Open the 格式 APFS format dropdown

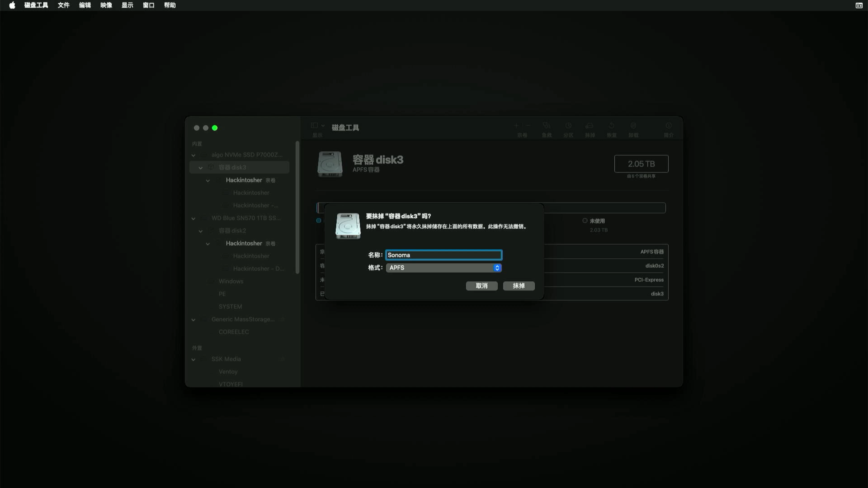click(443, 268)
